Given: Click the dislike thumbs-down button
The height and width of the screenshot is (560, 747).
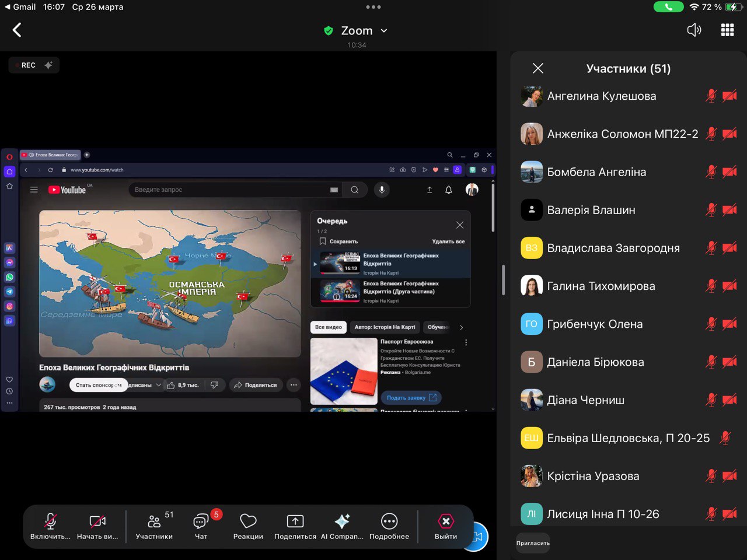Looking at the screenshot, I should (x=215, y=385).
